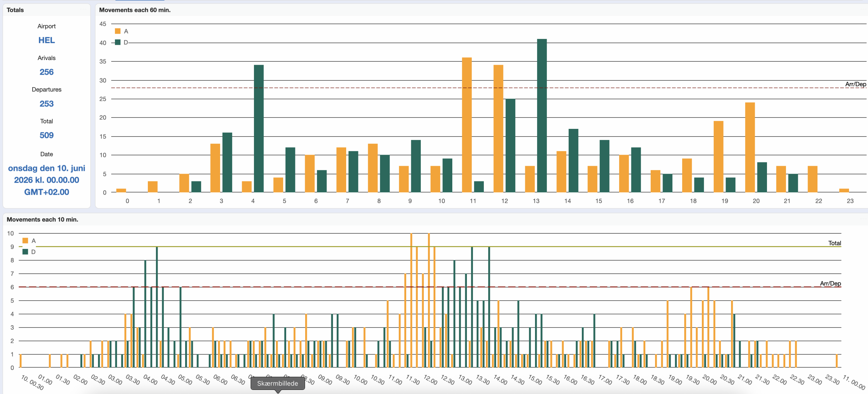868x394 pixels.
Task: Click Arr/Dep limit label in 60 min chart
Action: click(855, 84)
